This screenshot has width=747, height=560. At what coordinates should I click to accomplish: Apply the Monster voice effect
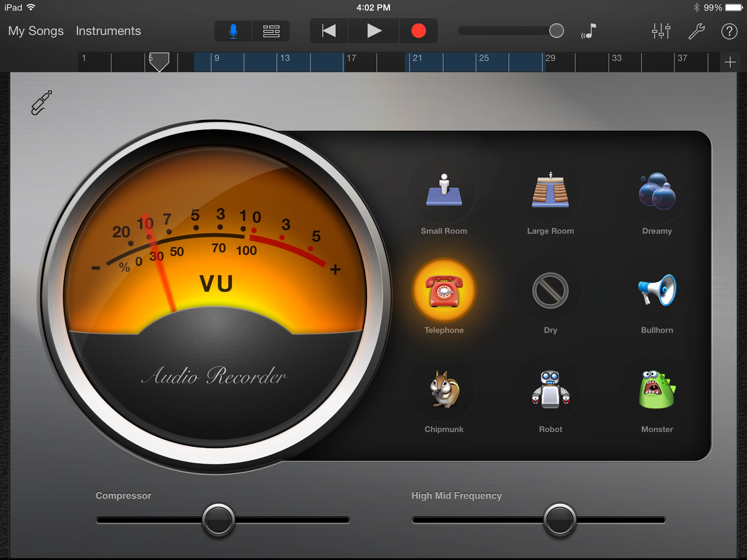click(x=657, y=390)
